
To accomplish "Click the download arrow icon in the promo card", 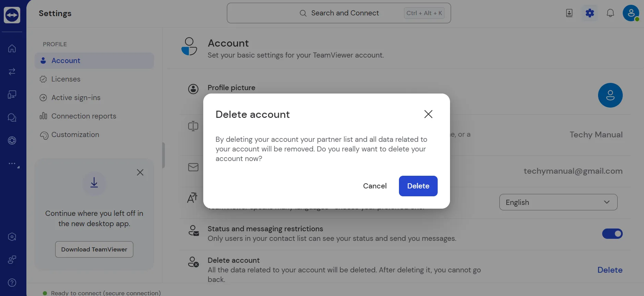I will tap(94, 183).
